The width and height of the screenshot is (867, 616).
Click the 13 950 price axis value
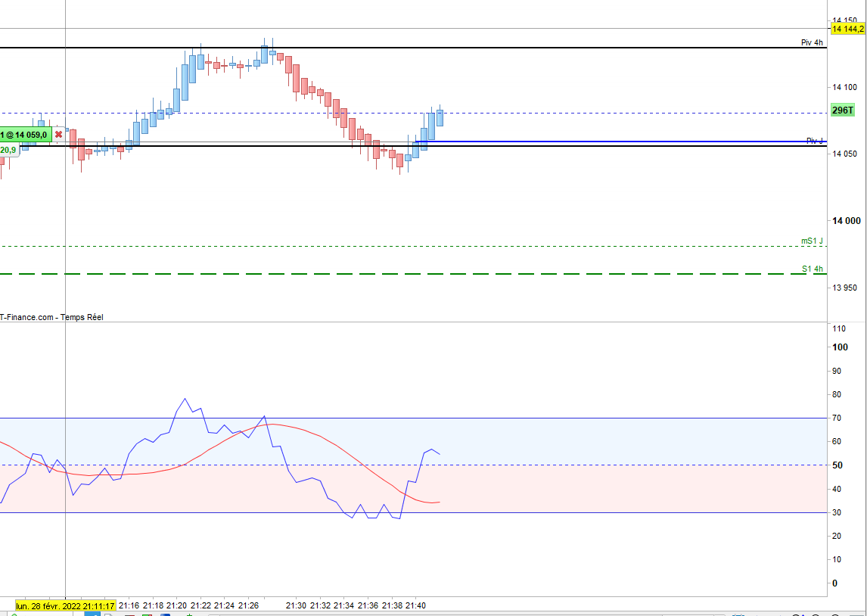point(844,288)
